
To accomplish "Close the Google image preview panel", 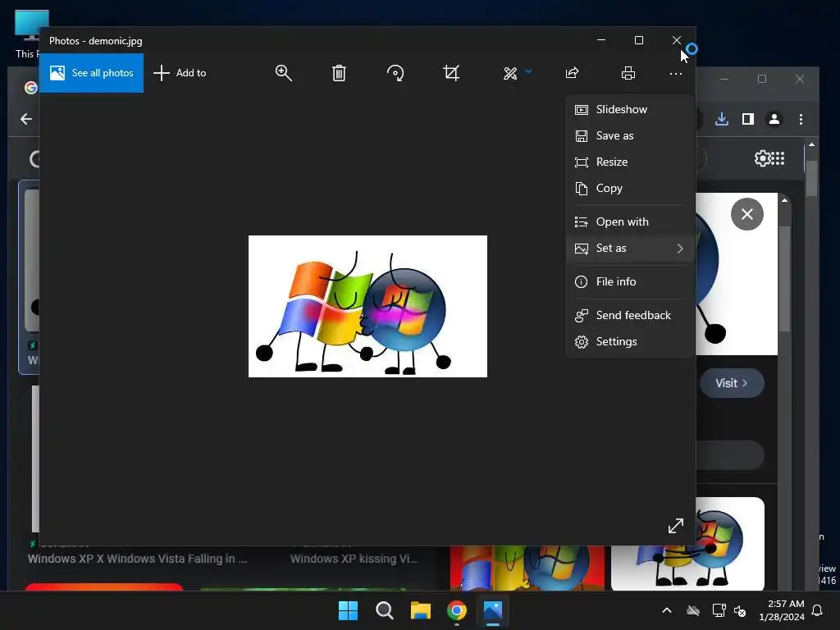I will [746, 214].
